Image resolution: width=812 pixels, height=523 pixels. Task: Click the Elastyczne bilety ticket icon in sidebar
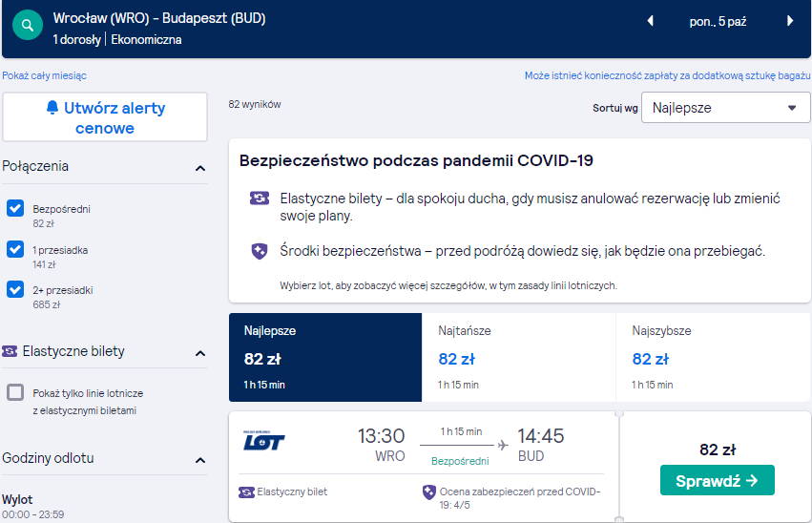10,351
